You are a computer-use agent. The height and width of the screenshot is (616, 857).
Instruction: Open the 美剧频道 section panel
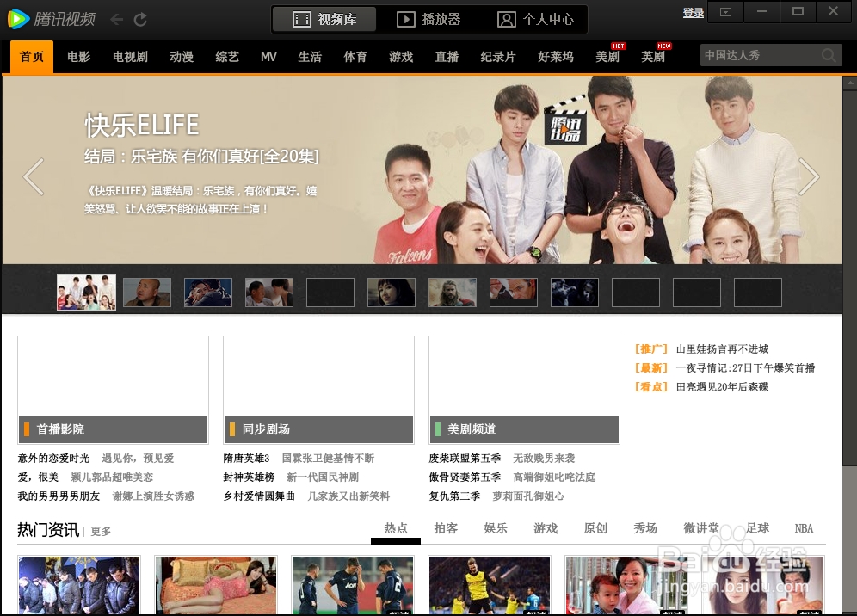pyautogui.click(x=524, y=390)
